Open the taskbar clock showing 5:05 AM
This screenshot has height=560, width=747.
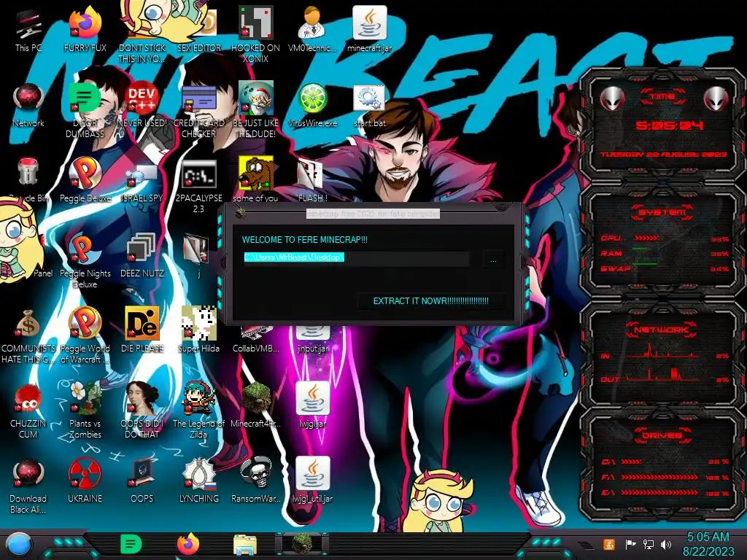pyautogui.click(x=708, y=544)
